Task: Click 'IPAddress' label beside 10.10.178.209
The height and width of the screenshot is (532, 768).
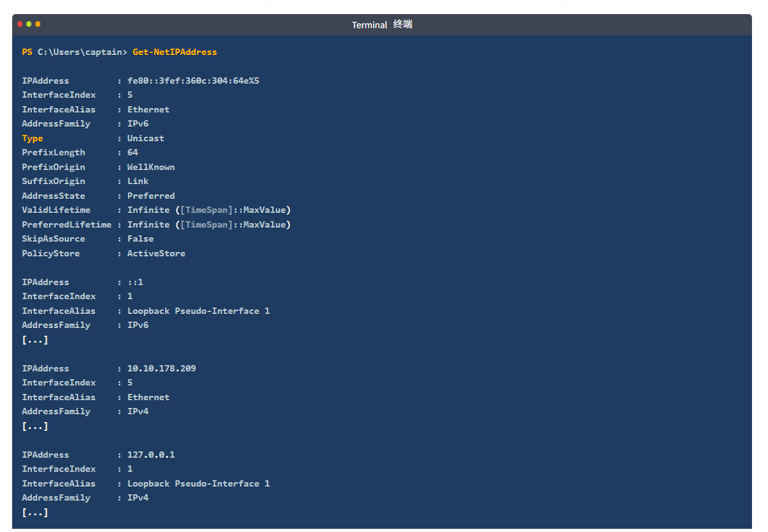Action: (x=45, y=368)
